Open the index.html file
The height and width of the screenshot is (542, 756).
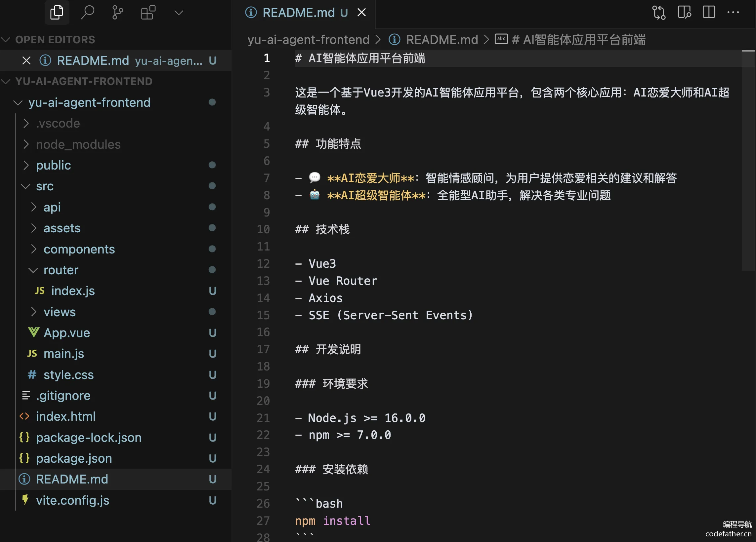116,417
